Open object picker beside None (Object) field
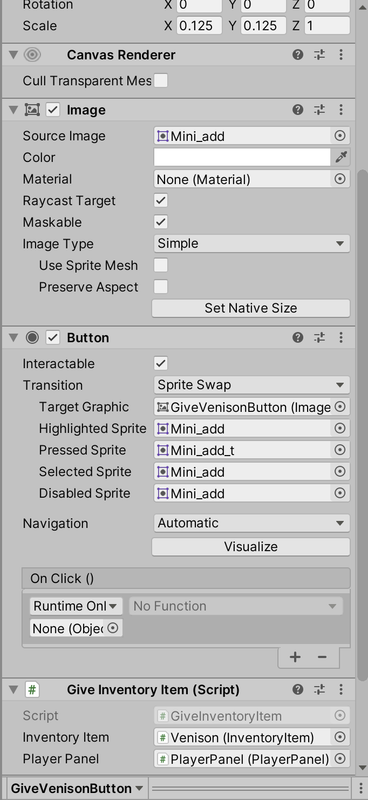 pyautogui.click(x=113, y=628)
